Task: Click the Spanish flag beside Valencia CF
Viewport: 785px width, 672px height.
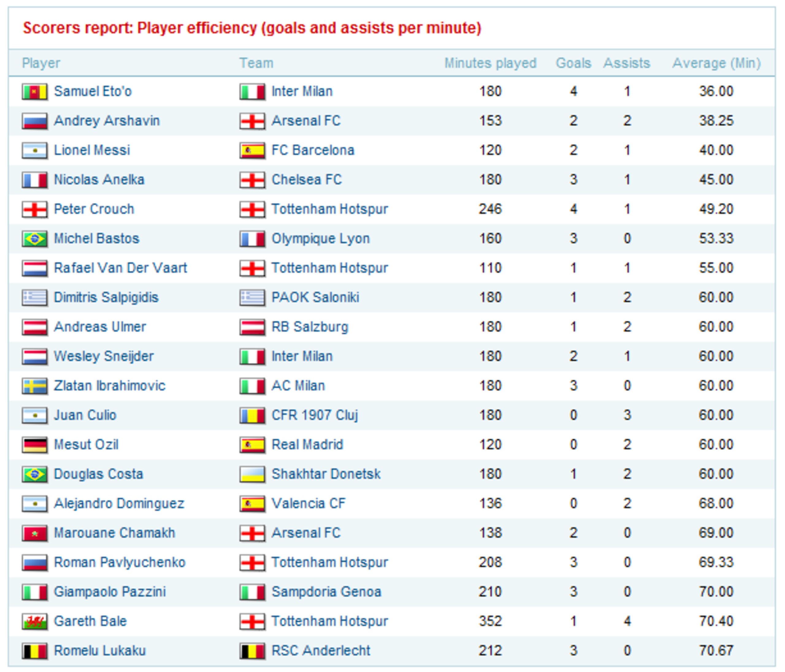Action: (x=252, y=504)
